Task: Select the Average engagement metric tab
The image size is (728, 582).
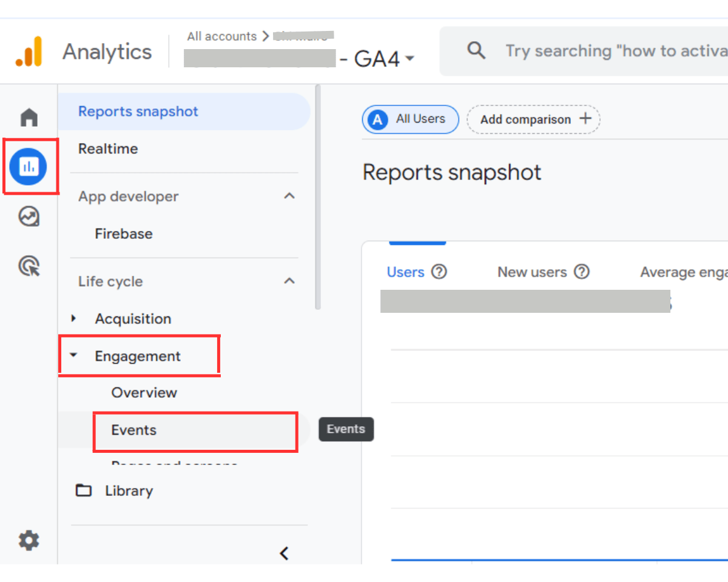Action: [x=684, y=272]
